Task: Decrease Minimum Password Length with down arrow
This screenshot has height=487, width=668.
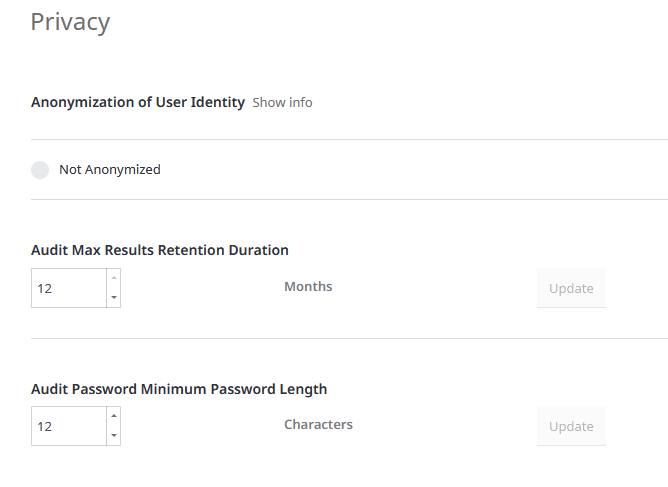Action: [113, 436]
